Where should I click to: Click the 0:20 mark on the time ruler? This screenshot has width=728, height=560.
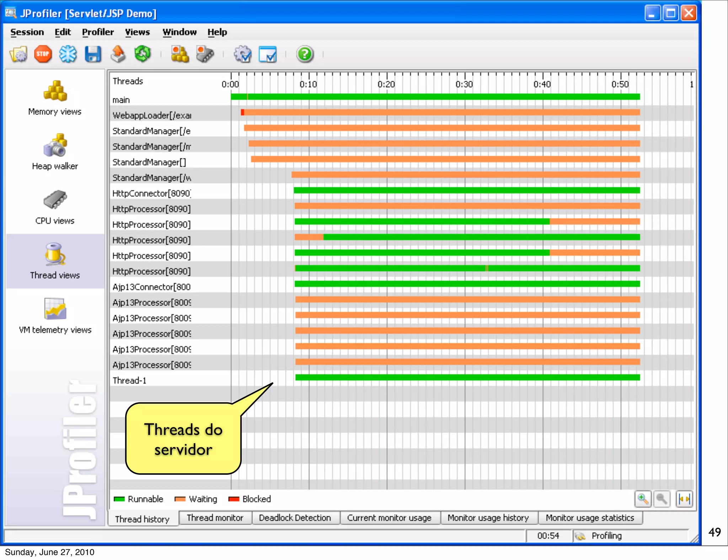pos(386,84)
